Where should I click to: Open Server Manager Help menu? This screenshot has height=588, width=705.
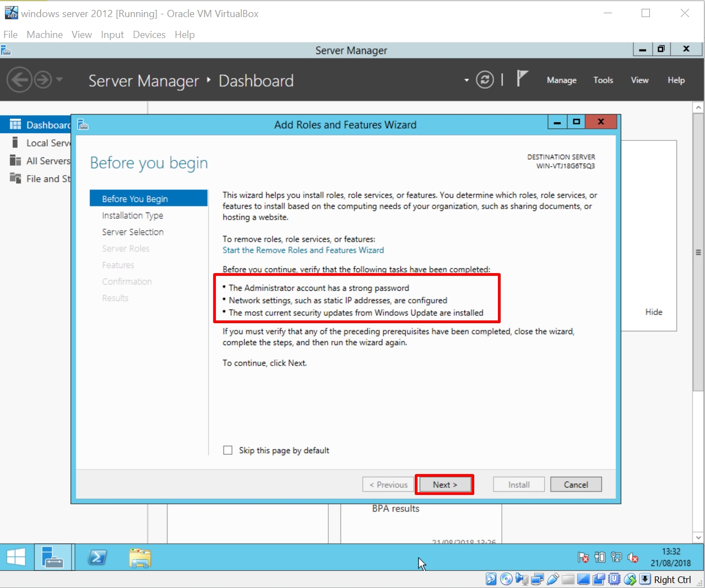coord(676,80)
